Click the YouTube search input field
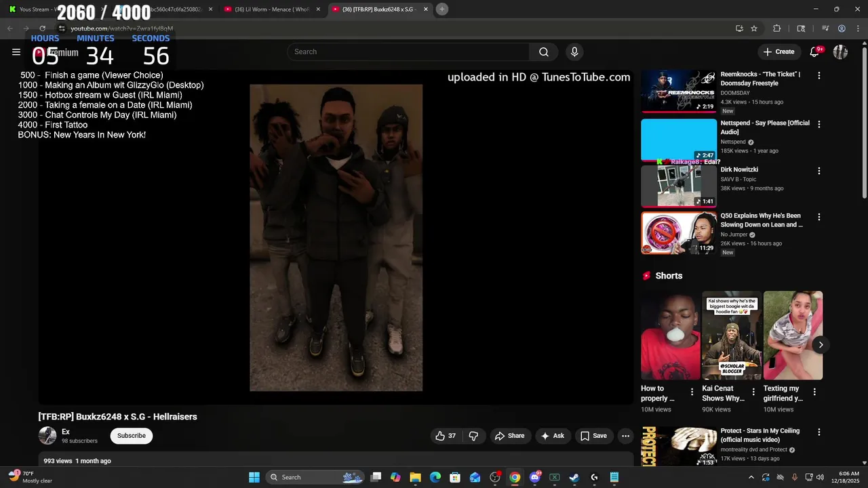The height and width of the screenshot is (488, 868). 408,52
